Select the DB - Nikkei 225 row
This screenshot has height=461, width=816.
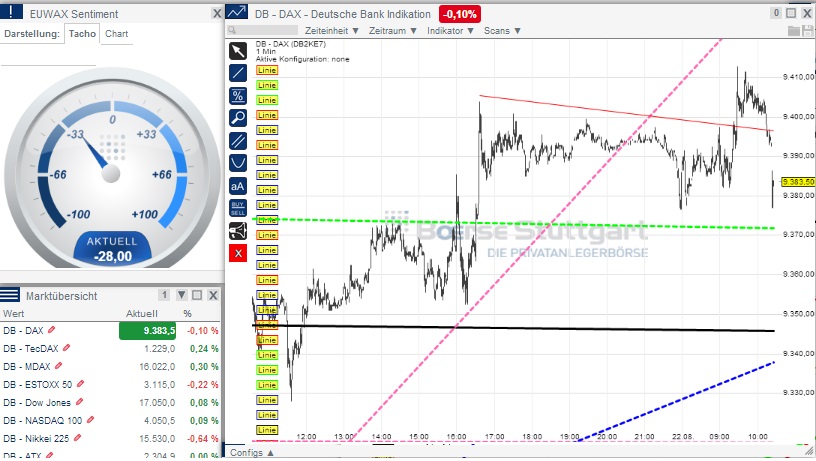click(110, 439)
